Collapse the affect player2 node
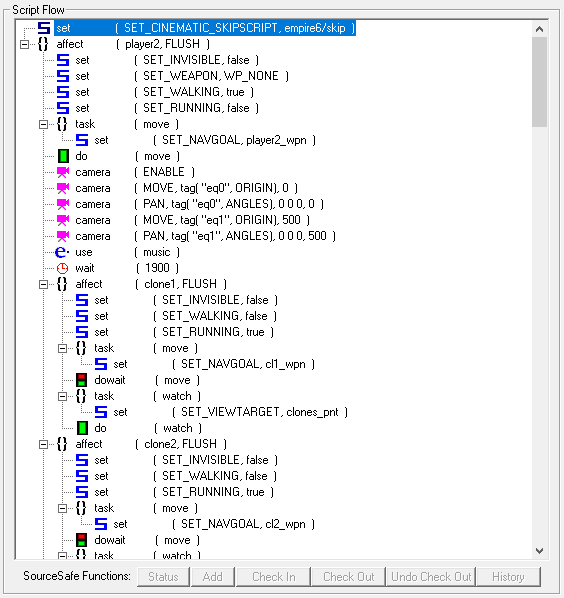The image size is (564, 598). 24,45
